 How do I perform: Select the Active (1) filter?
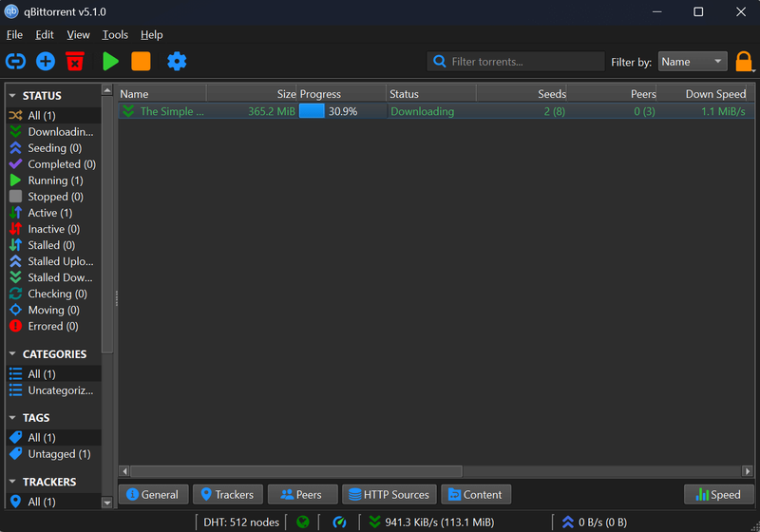[53, 213]
